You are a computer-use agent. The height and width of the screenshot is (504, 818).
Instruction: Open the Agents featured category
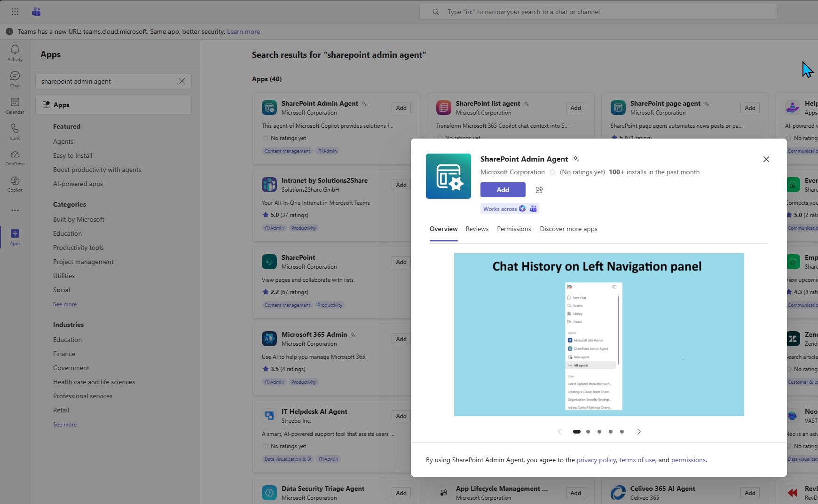(63, 141)
